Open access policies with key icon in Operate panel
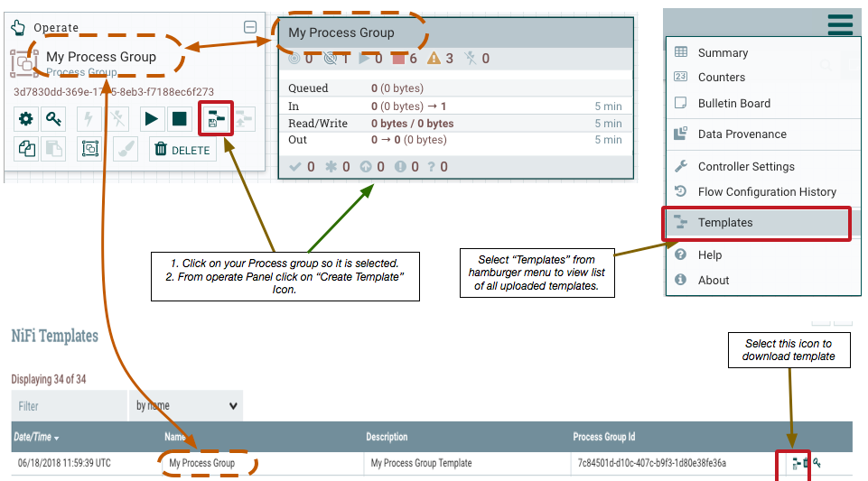 (53, 118)
